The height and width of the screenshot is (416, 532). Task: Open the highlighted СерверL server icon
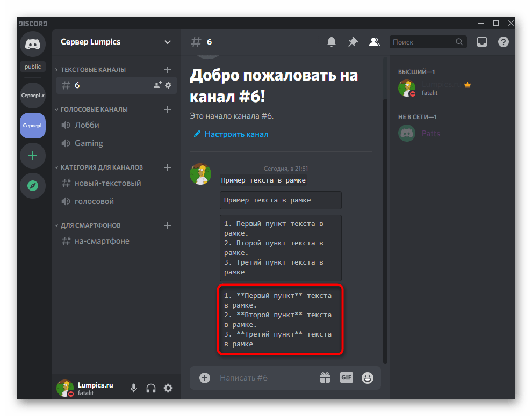coord(33,126)
